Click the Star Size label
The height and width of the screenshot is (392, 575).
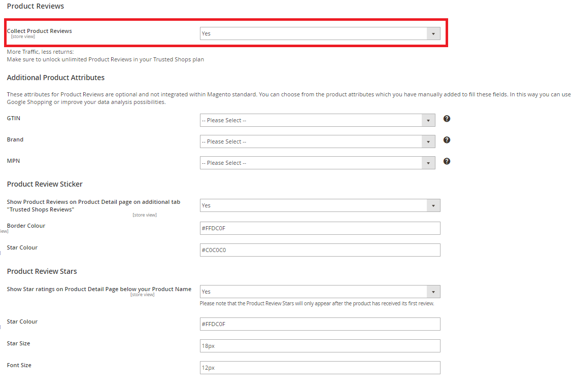pos(19,343)
